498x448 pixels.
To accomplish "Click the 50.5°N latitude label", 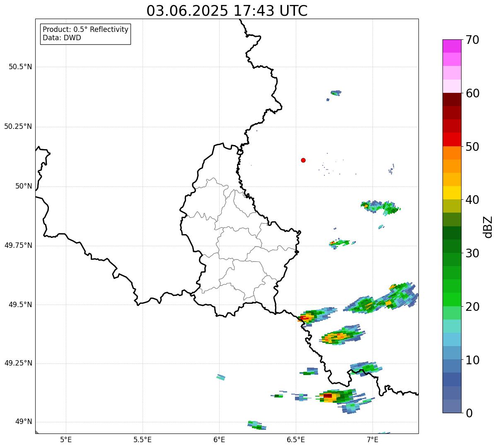I will 20,67.
